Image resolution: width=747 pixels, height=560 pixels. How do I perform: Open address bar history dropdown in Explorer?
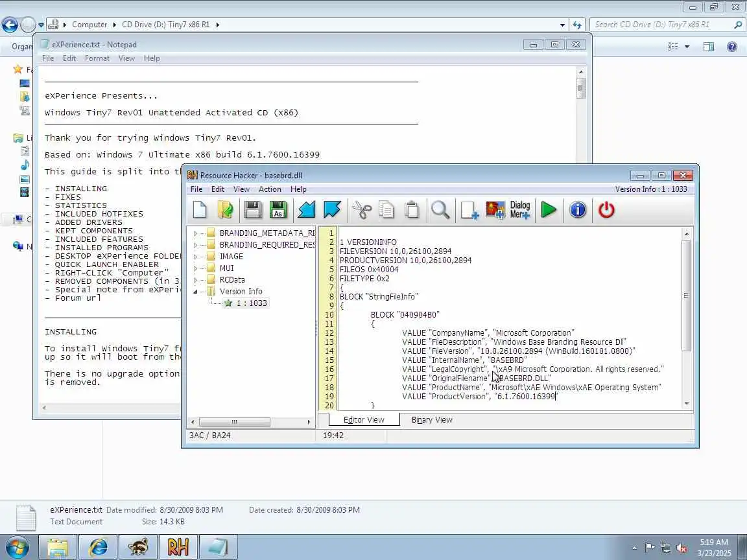point(562,25)
